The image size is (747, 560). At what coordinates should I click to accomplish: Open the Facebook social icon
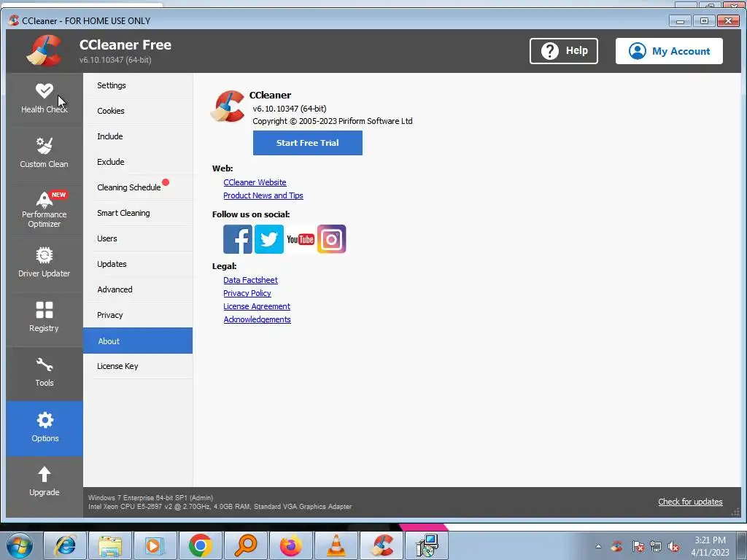(237, 239)
